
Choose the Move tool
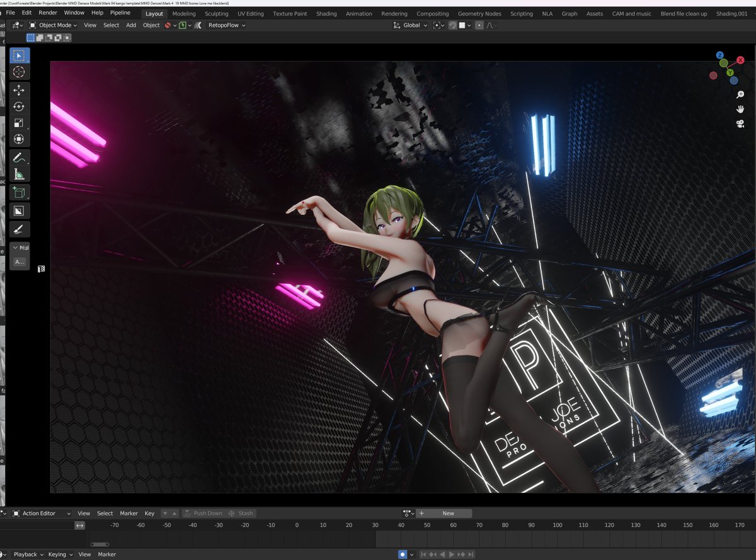[19, 90]
